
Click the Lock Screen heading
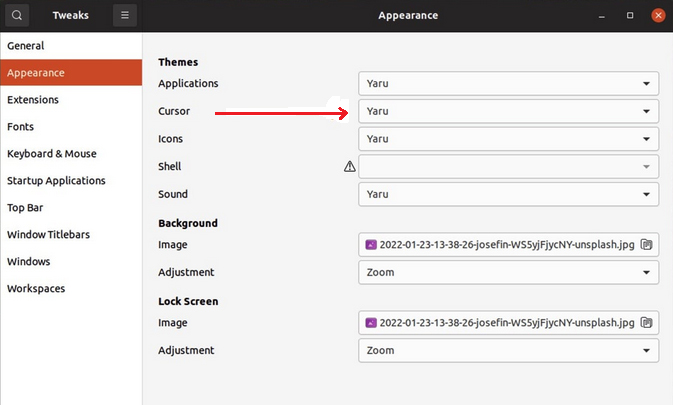tap(188, 302)
